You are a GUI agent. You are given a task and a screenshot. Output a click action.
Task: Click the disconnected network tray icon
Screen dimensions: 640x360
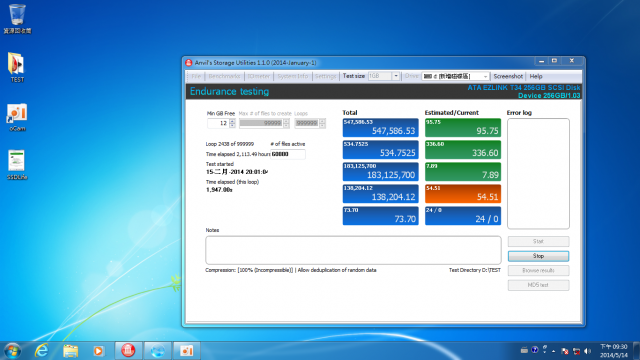pos(576,351)
